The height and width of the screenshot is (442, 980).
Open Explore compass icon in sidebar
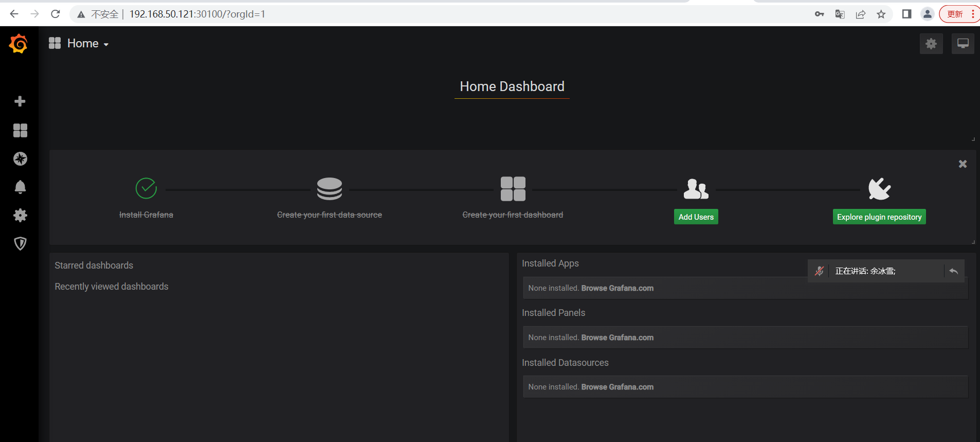pyautogui.click(x=20, y=158)
